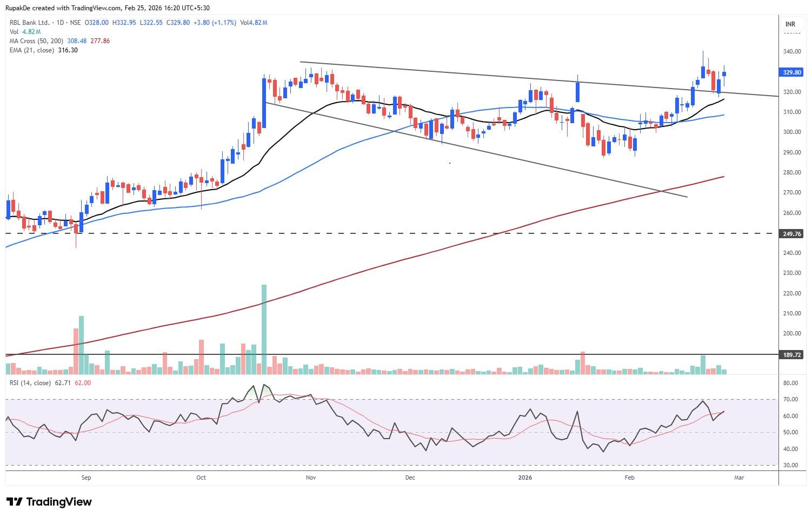Click the RSI 50.00 scale label

pyautogui.click(x=790, y=433)
